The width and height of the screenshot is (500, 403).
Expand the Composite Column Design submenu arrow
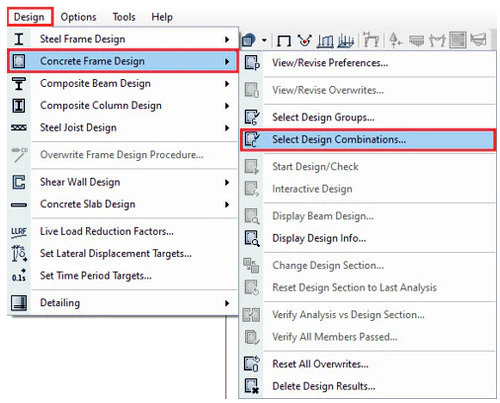[x=227, y=106]
